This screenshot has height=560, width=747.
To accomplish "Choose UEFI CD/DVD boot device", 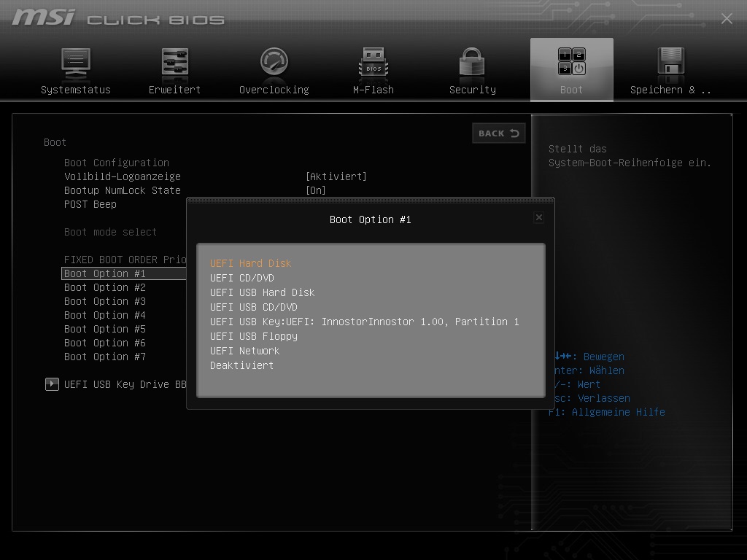I will [x=242, y=278].
